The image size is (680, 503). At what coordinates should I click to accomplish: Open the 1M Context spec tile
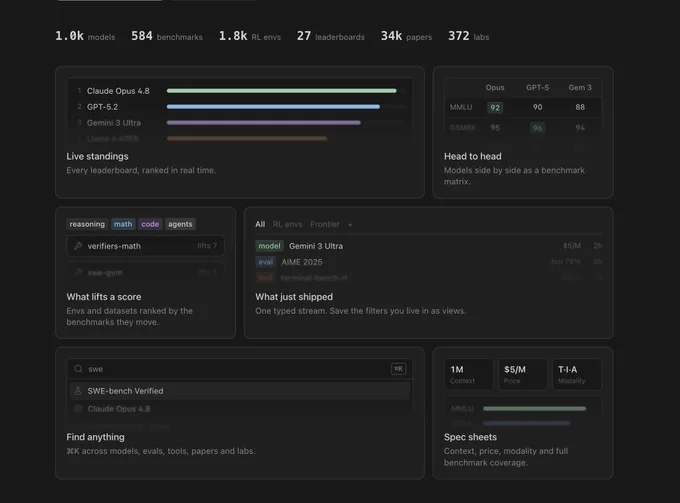[469, 374]
